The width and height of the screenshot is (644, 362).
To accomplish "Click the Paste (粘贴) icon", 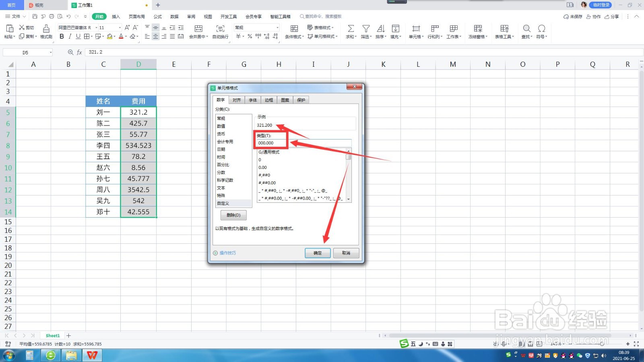I will (9, 28).
